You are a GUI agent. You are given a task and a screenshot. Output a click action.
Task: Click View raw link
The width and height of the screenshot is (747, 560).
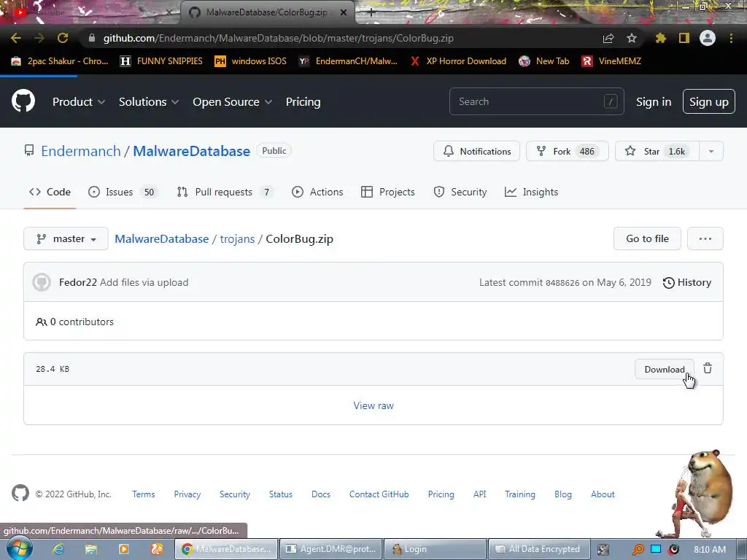[373, 405]
